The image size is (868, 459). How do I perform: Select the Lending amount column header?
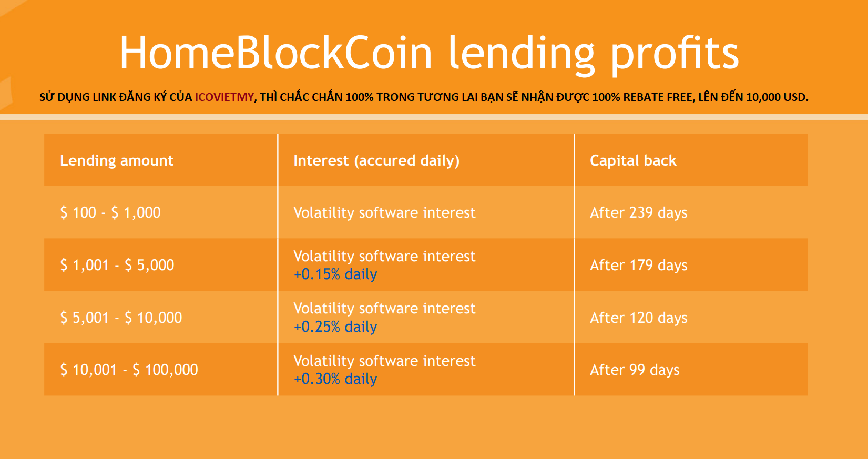[117, 160]
